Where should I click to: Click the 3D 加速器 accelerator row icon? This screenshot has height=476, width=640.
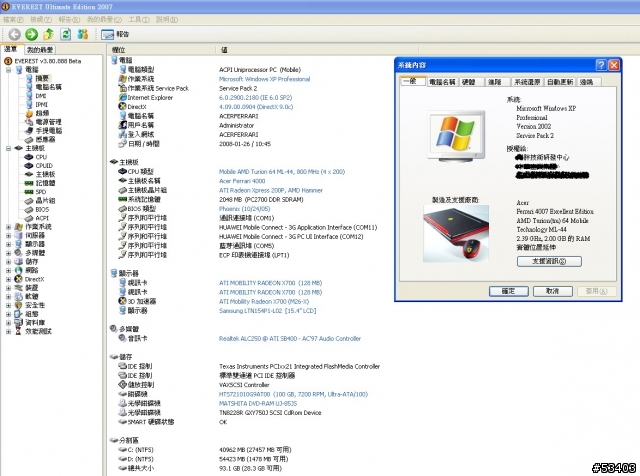122,301
